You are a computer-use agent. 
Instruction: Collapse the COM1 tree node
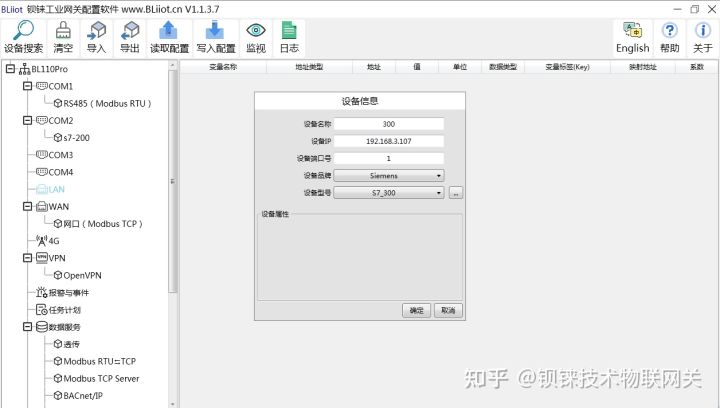coord(28,86)
